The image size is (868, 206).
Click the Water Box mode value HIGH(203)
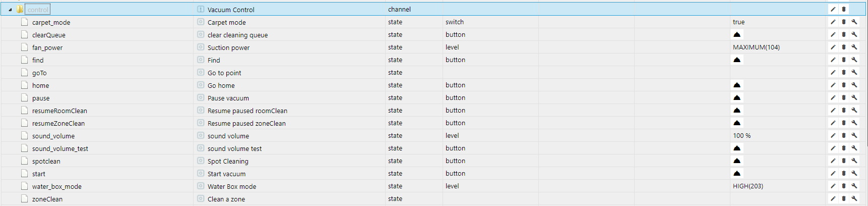[748, 186]
